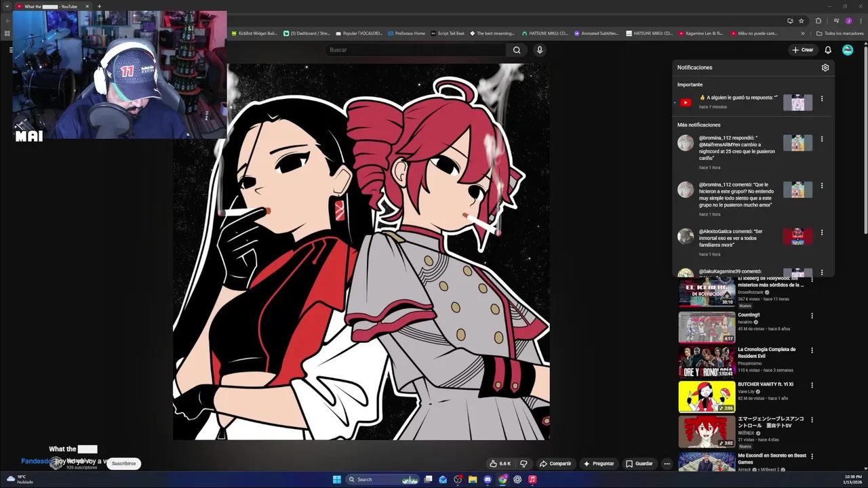Open menu for 'Counting!!' video
This screenshot has width=868, height=488.
coord(812,316)
